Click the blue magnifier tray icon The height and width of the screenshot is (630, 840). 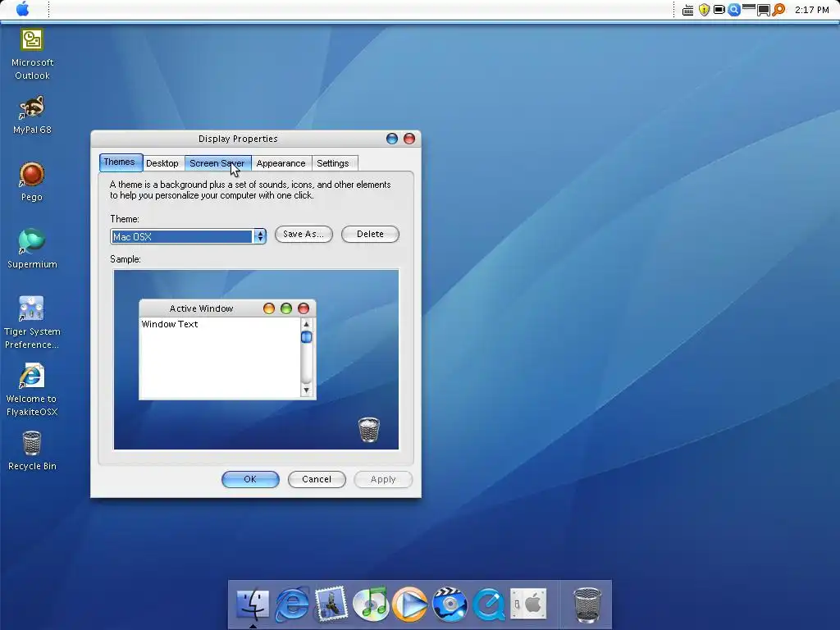[x=734, y=10]
